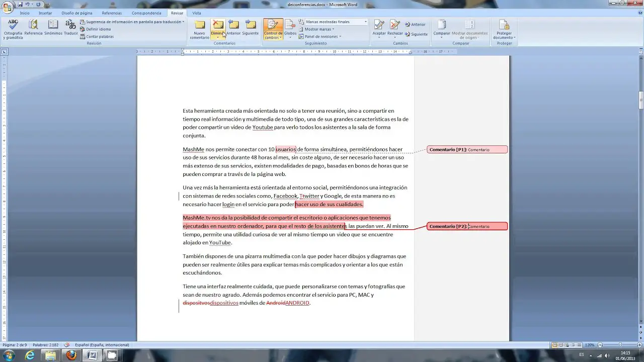Click Definir idioma

[x=95, y=29]
